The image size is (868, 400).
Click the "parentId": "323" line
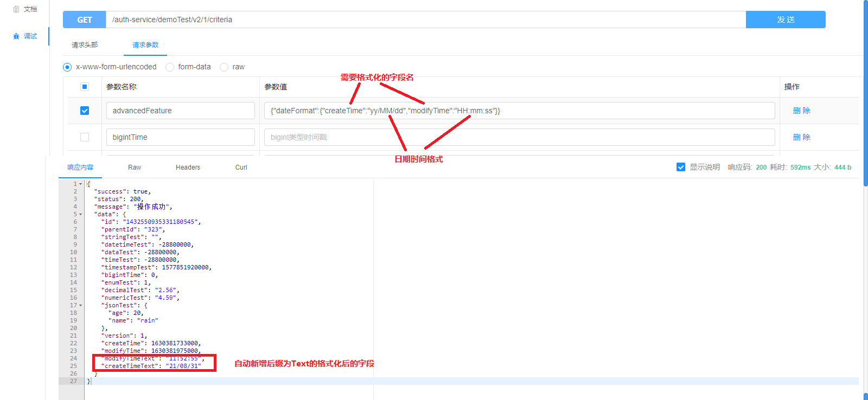[x=133, y=229]
